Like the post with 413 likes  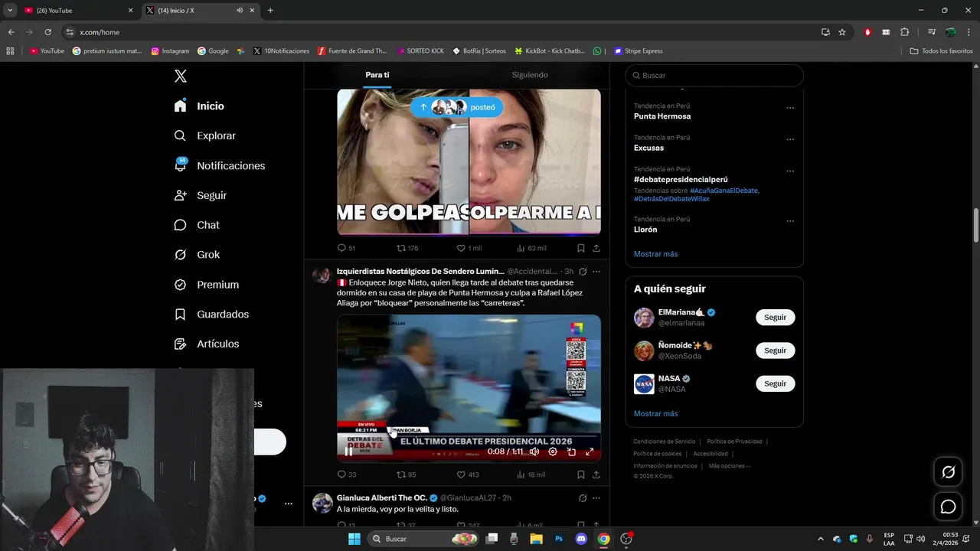coord(467,474)
